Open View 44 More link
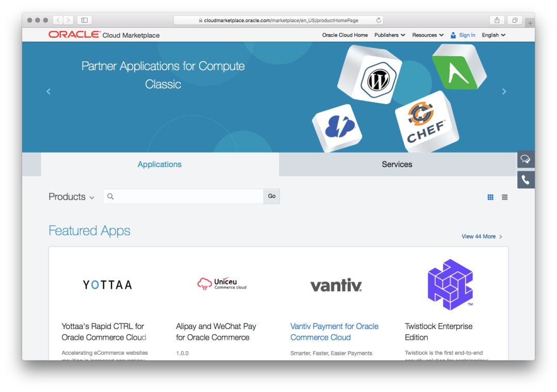Image resolution: width=557 pixels, height=392 pixels. [482, 237]
